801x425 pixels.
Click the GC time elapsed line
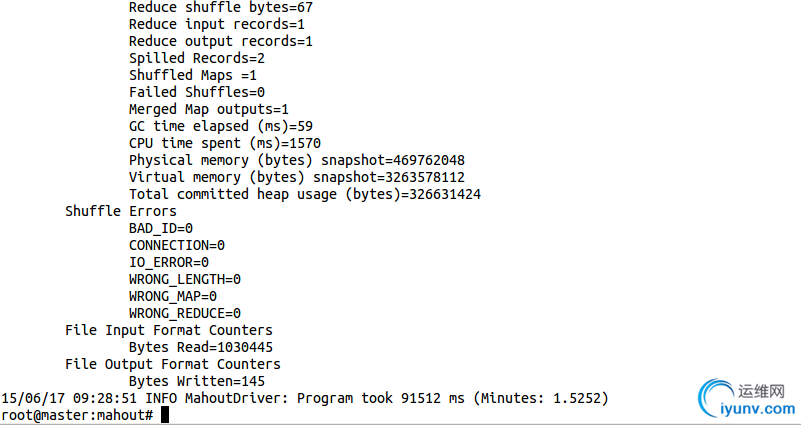click(x=221, y=126)
